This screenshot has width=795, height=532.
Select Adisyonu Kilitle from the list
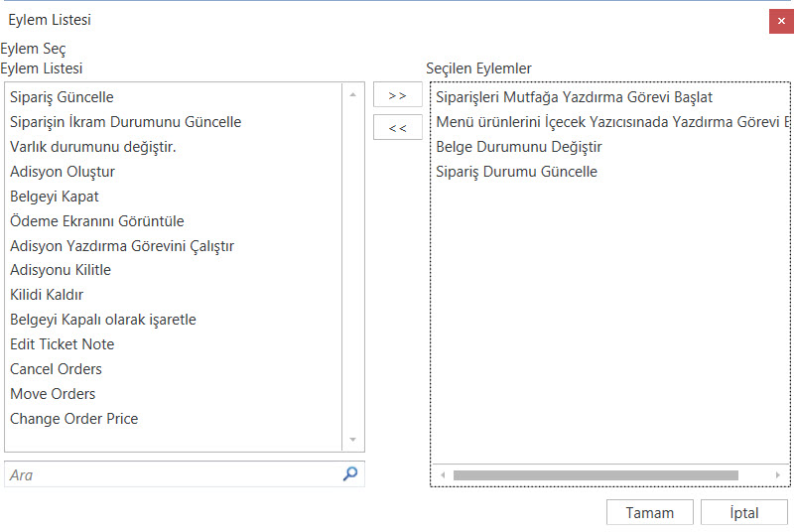[x=61, y=270]
